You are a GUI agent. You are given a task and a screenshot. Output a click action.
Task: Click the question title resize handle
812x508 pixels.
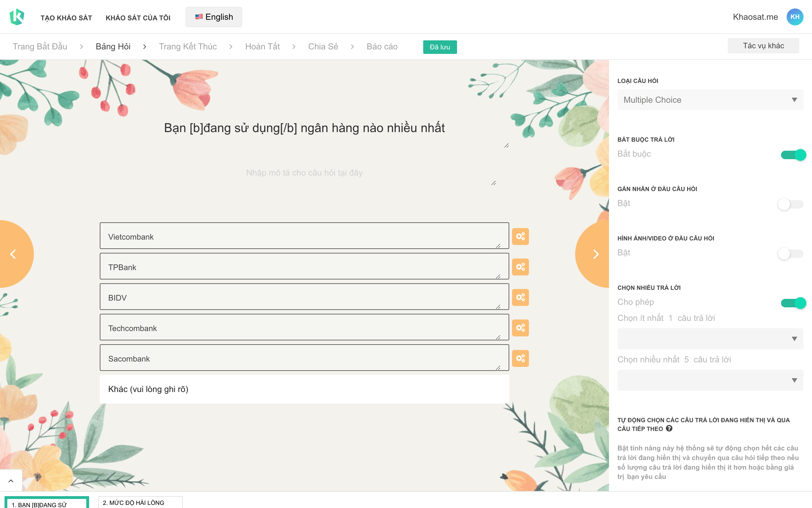506,145
